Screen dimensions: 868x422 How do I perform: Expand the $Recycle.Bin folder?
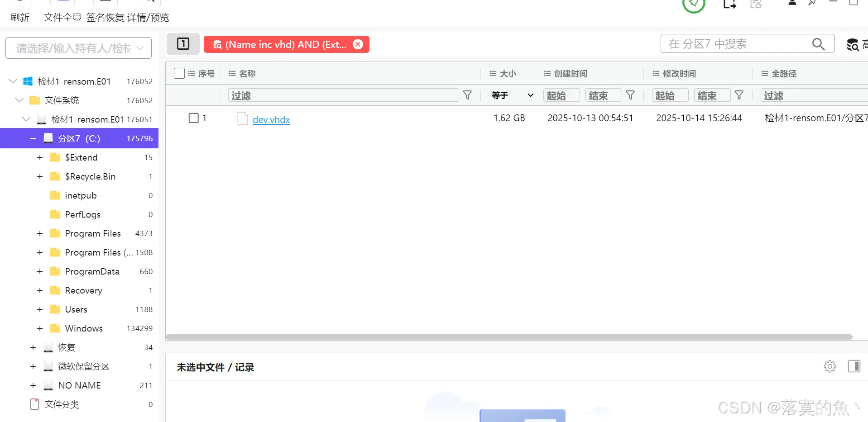pos(40,176)
